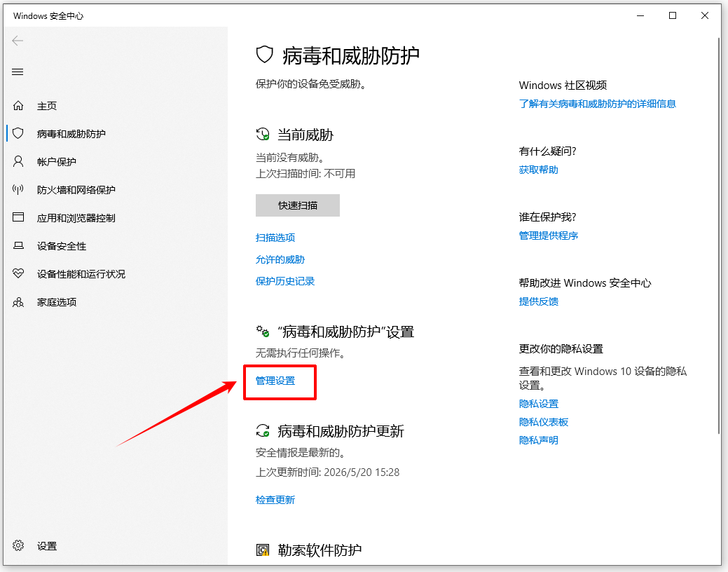Click the shield icon beside 病毒和威胁防护 sidebar item
Viewport: 728px width, 572px height.
[18, 134]
